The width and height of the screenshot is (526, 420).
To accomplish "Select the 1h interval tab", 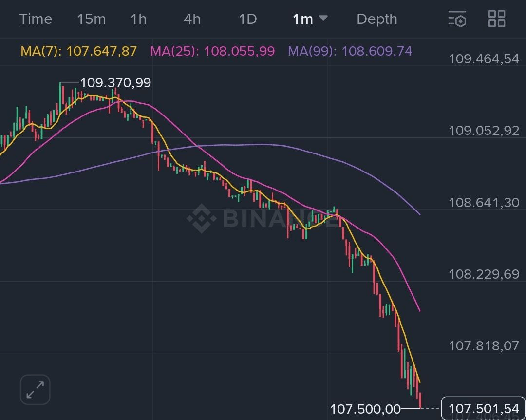I will (138, 19).
